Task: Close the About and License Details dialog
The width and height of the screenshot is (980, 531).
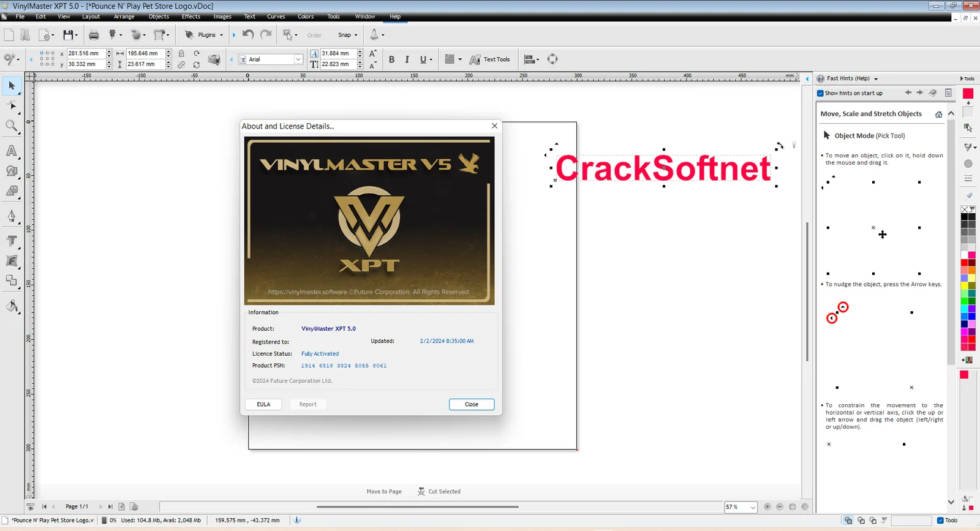Action: pos(494,126)
